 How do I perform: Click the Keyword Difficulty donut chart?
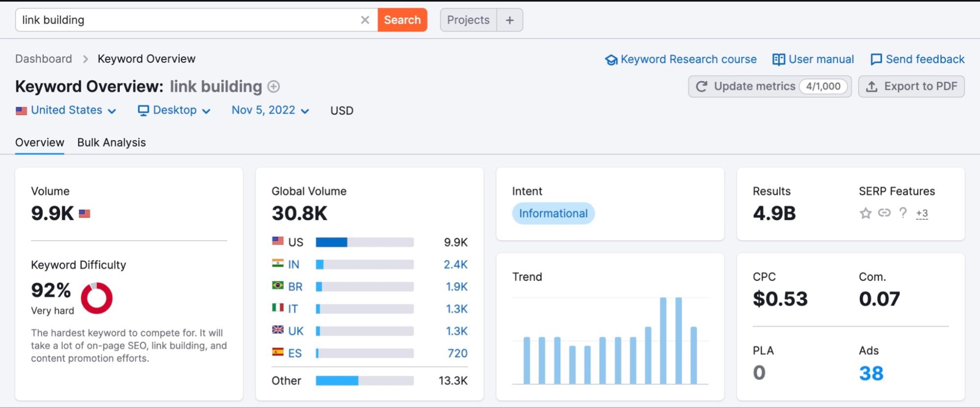(x=97, y=298)
